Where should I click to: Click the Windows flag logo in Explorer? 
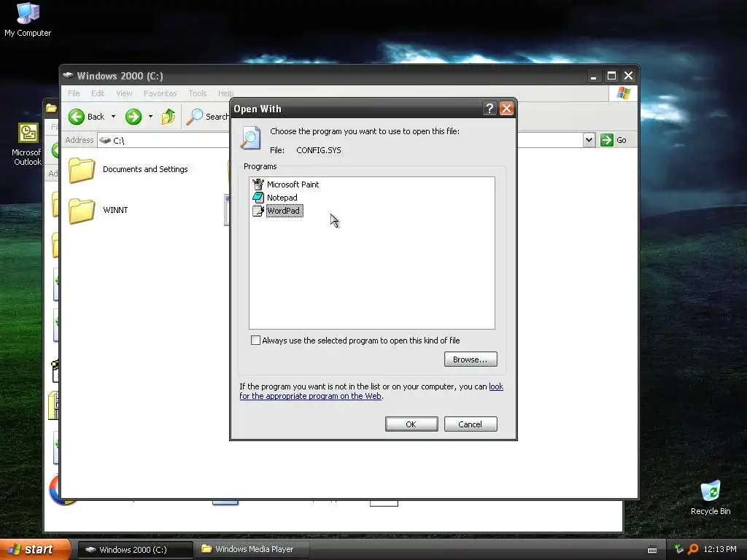pos(623,93)
